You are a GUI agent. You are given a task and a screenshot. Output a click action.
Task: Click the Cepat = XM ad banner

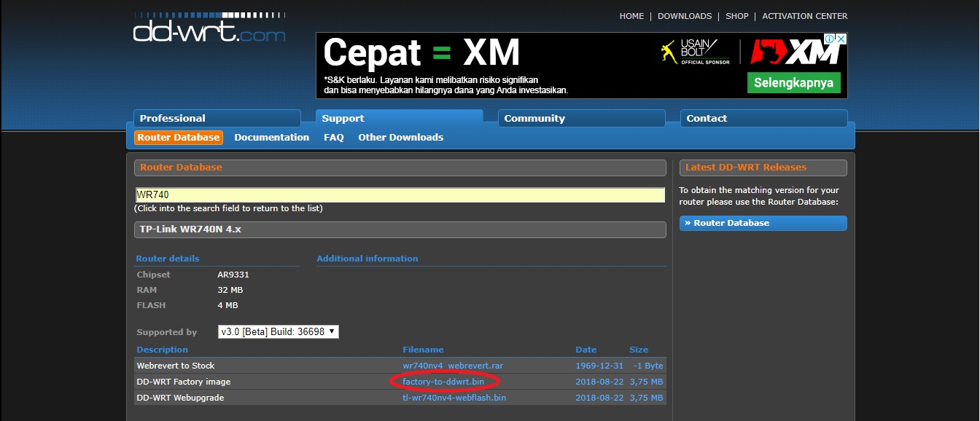(582, 66)
